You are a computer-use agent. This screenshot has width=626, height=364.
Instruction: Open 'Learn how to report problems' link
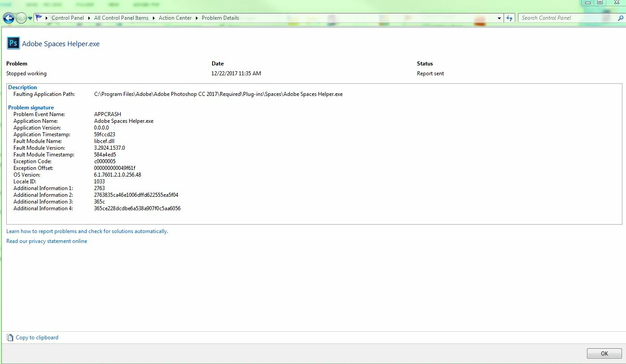pos(87,231)
